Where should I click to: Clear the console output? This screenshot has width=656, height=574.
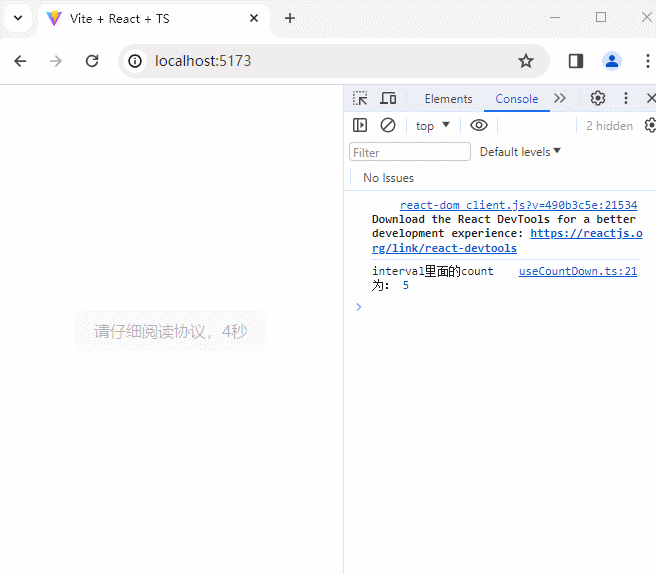click(x=388, y=125)
